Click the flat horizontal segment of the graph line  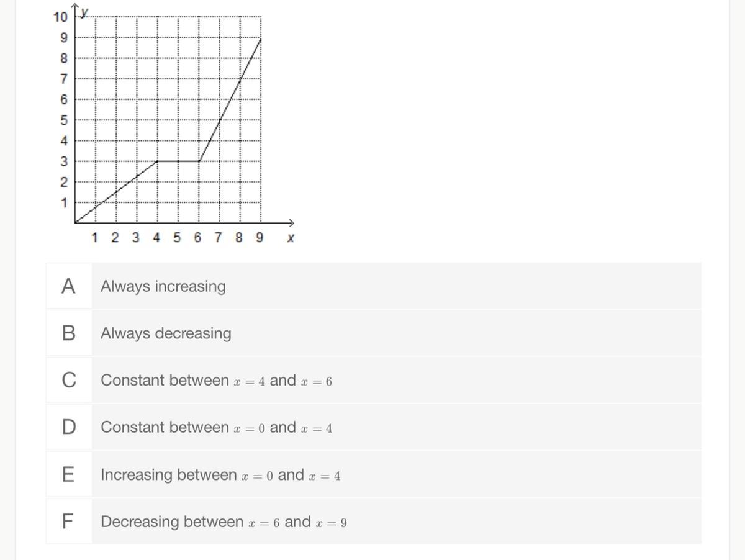[178, 161]
